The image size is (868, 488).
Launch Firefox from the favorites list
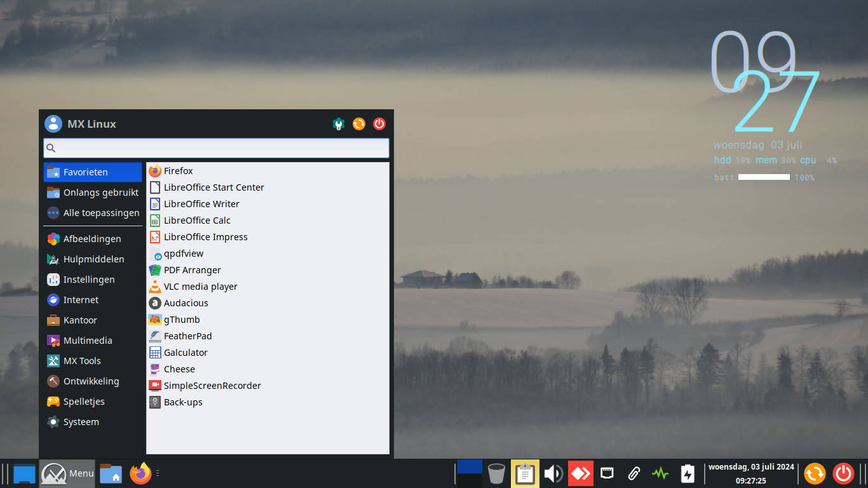(x=178, y=171)
